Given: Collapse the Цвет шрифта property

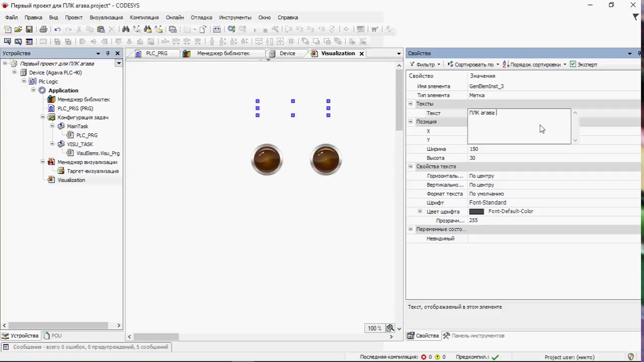Looking at the screenshot, I should tap(420, 212).
